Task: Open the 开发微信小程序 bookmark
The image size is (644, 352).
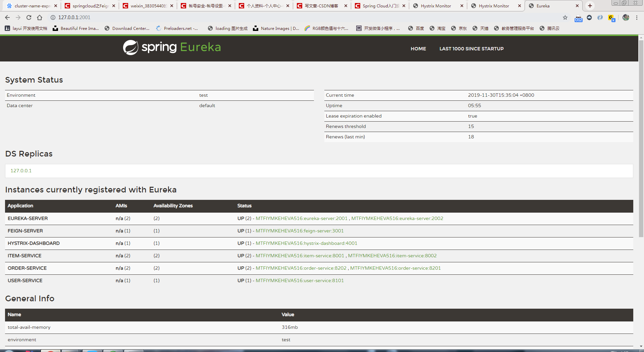Action: 378,29
